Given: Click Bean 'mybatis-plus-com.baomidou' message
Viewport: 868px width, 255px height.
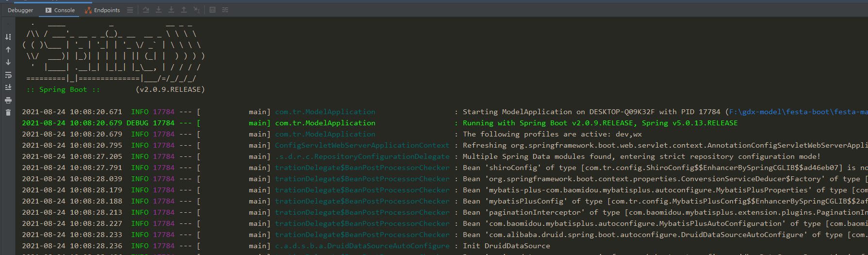Looking at the screenshot, I should [665, 190].
